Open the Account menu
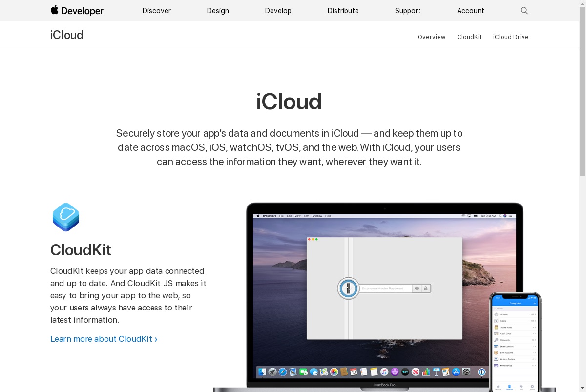586x392 pixels. (470, 11)
